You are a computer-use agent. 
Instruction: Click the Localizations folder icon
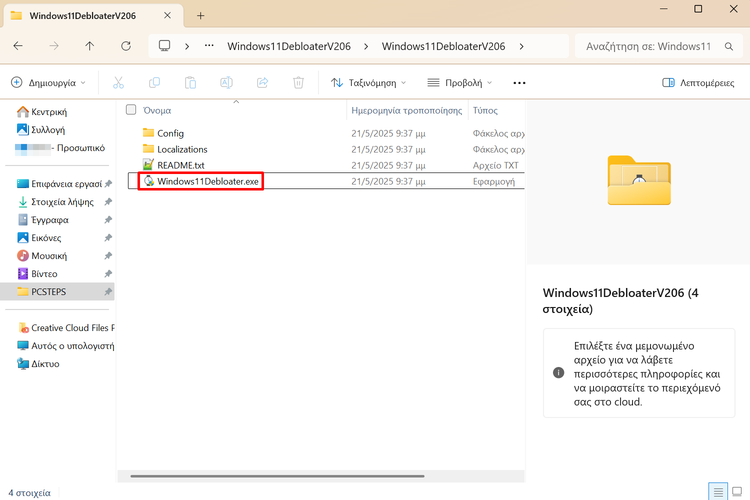(x=149, y=149)
